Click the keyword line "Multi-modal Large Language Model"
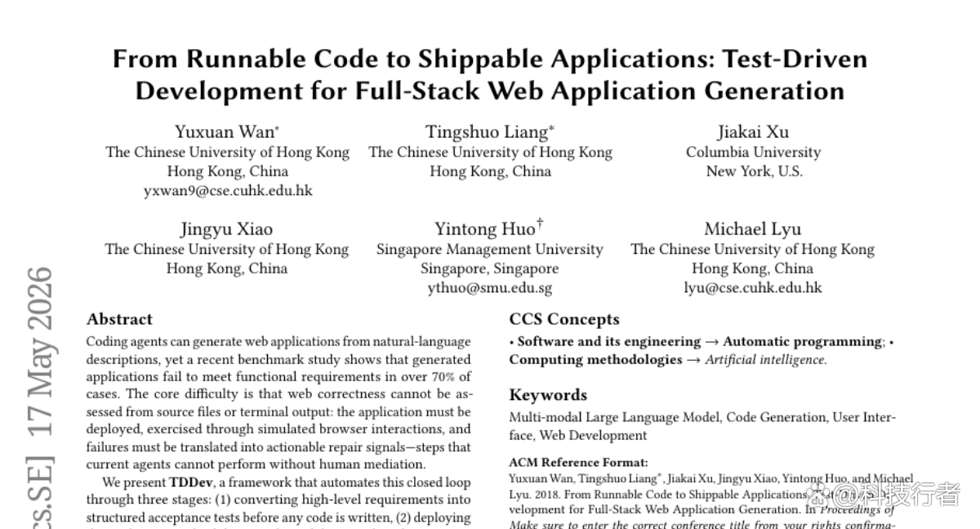The image size is (980, 529). (x=615, y=417)
